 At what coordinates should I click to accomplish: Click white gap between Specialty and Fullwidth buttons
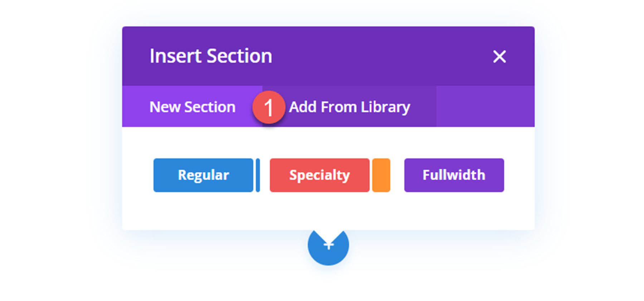point(397,175)
